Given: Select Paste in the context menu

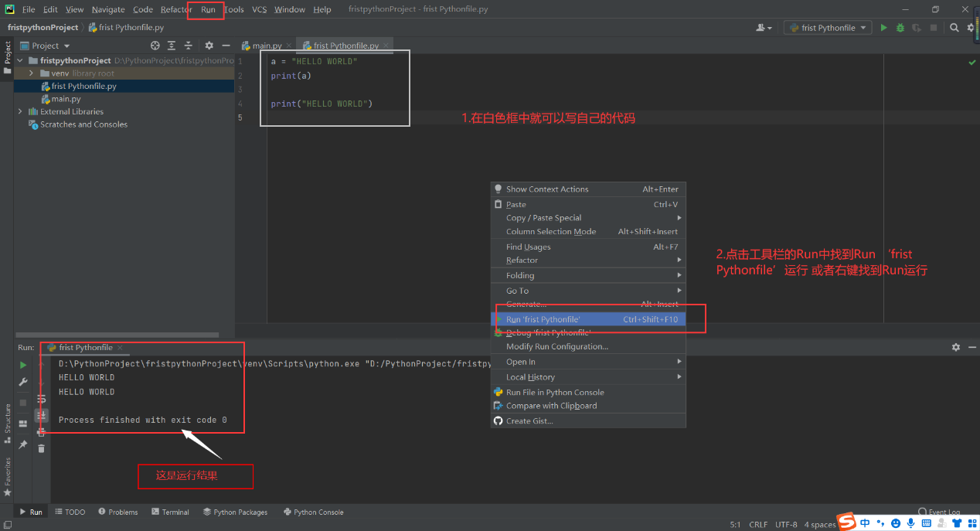Looking at the screenshot, I should pyautogui.click(x=588, y=205).
